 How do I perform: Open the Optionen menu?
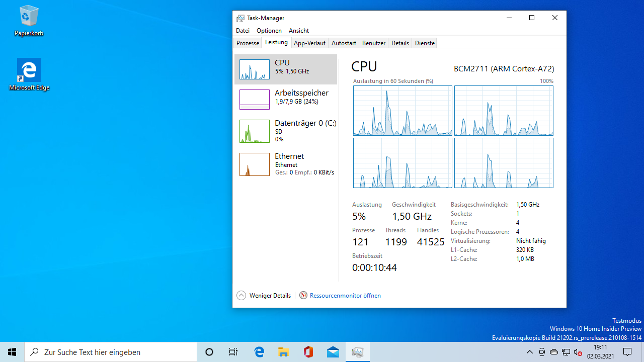[269, 31]
